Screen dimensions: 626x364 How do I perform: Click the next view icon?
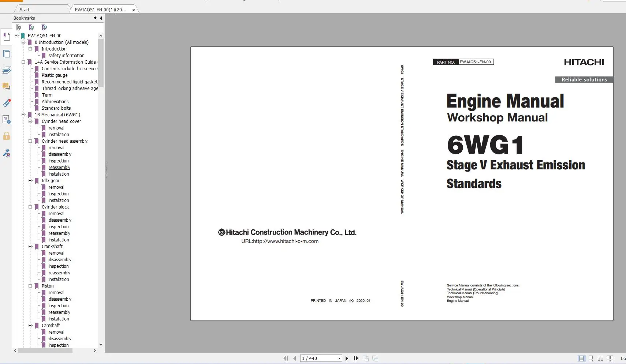375,359
